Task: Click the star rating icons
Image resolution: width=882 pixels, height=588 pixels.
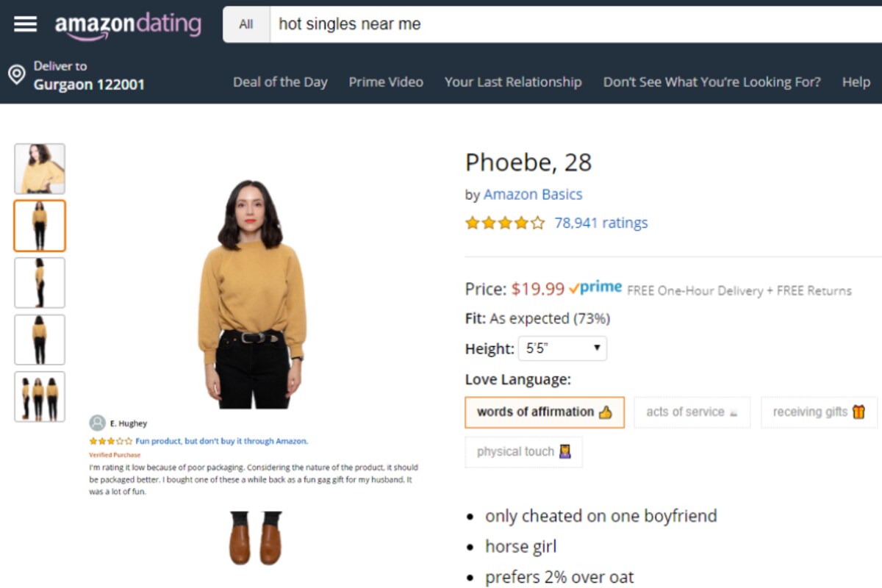Action: tap(505, 223)
